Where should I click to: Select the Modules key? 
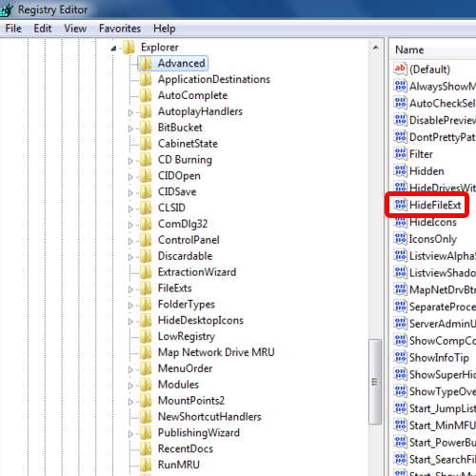(178, 385)
